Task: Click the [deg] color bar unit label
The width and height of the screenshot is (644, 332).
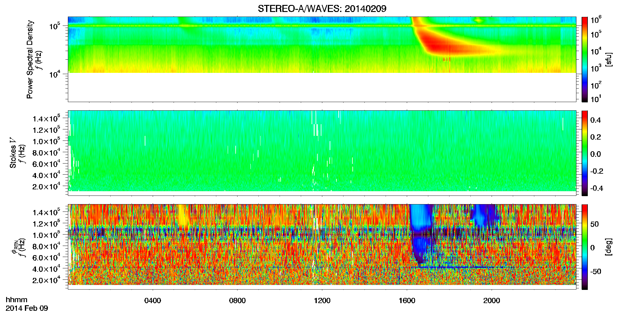Action: (609, 247)
